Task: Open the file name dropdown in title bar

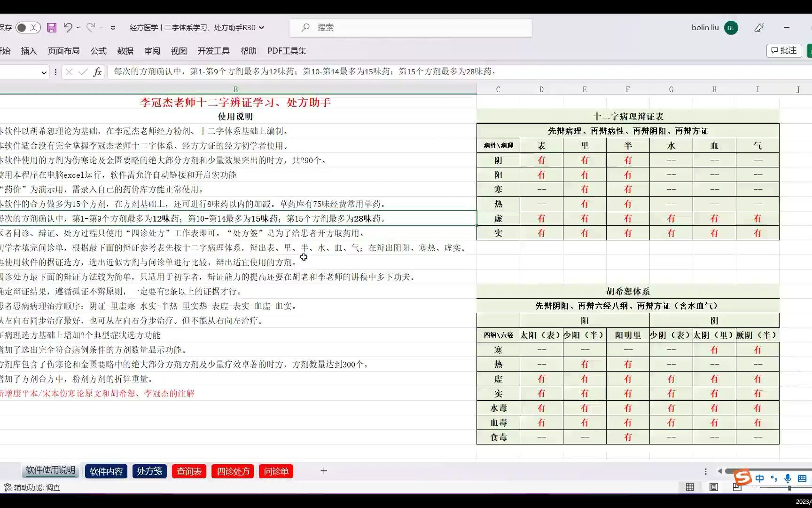Action: click(x=262, y=28)
